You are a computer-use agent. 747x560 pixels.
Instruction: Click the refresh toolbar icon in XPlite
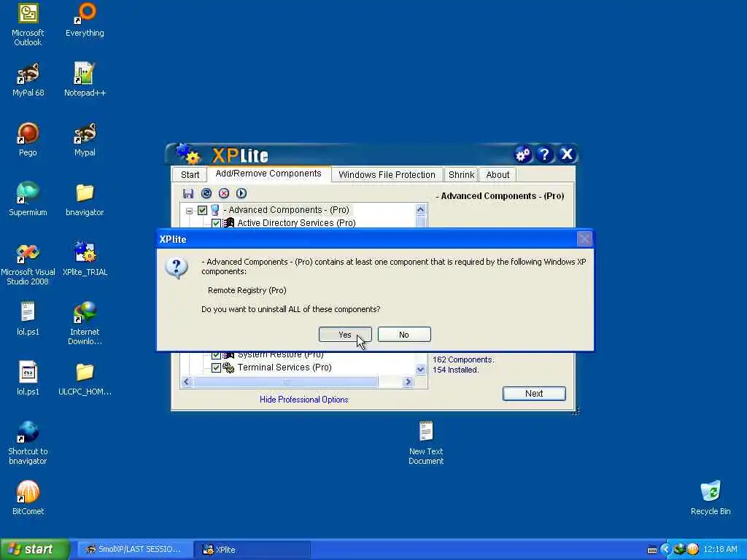pyautogui.click(x=206, y=193)
